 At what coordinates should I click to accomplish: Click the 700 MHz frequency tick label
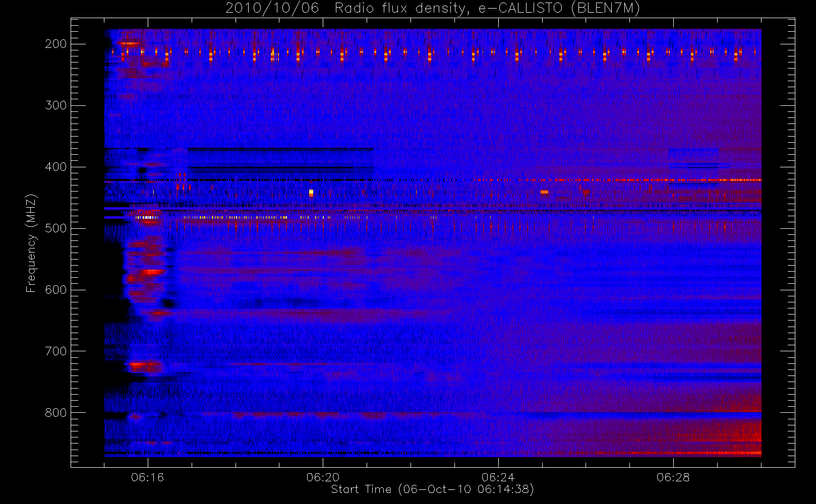[x=55, y=351]
